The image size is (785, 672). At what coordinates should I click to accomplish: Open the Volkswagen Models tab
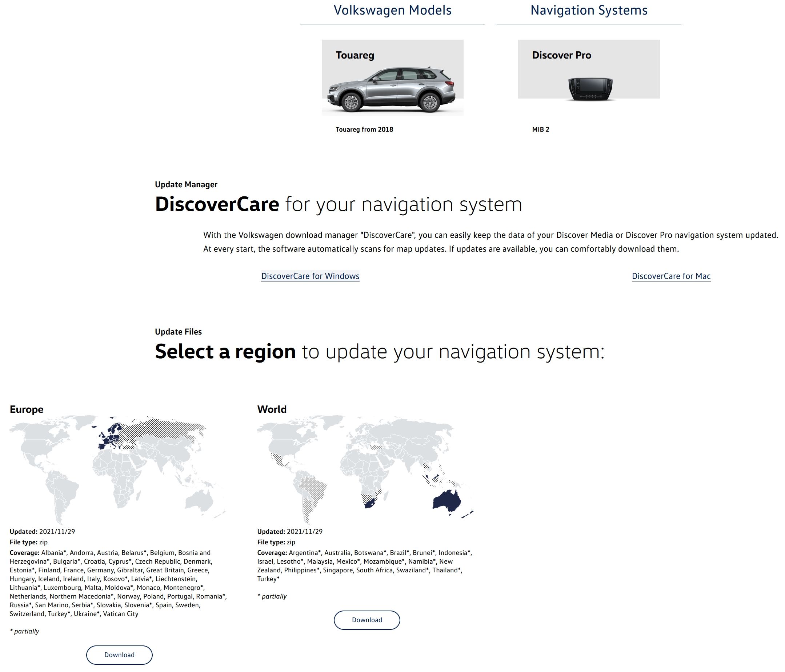(393, 11)
